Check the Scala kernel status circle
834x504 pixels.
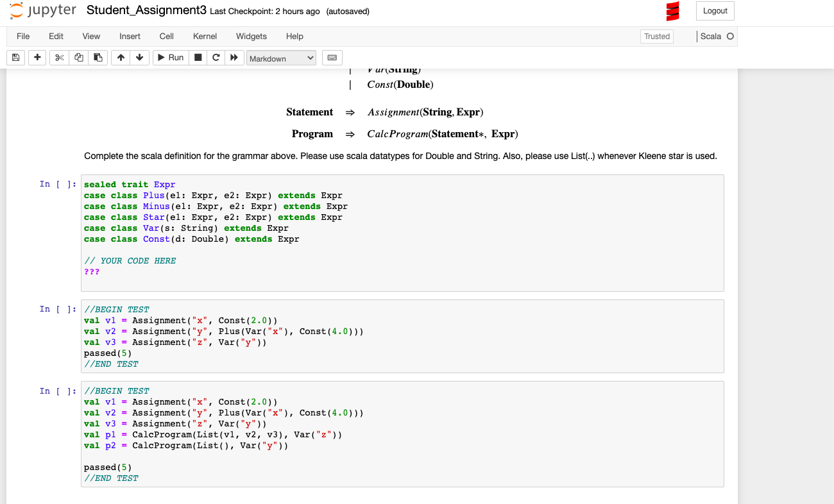[731, 36]
